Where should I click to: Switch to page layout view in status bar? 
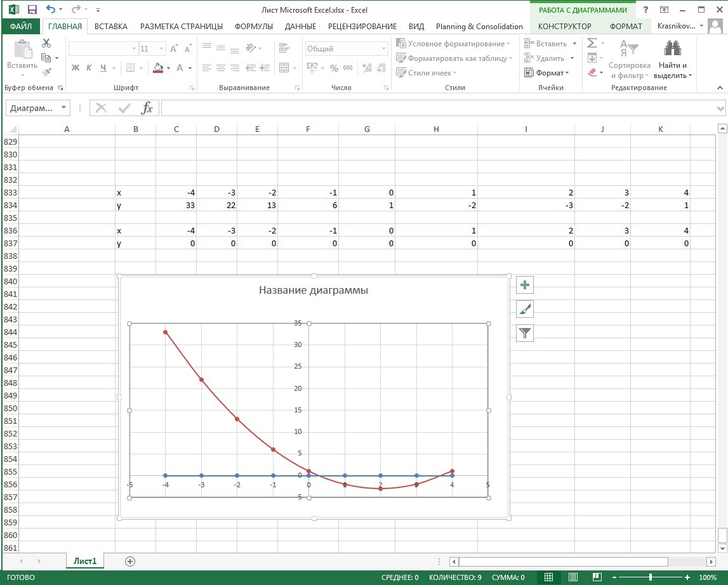pyautogui.click(x=572, y=577)
